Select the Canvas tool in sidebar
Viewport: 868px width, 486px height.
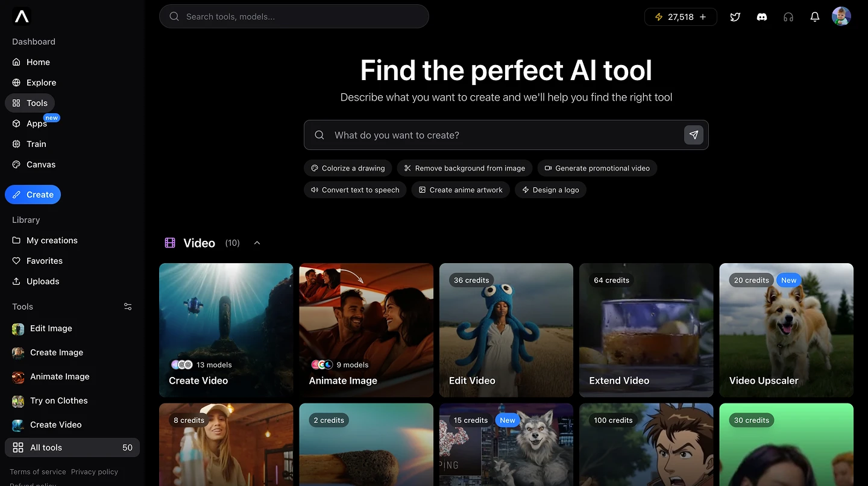[40, 164]
